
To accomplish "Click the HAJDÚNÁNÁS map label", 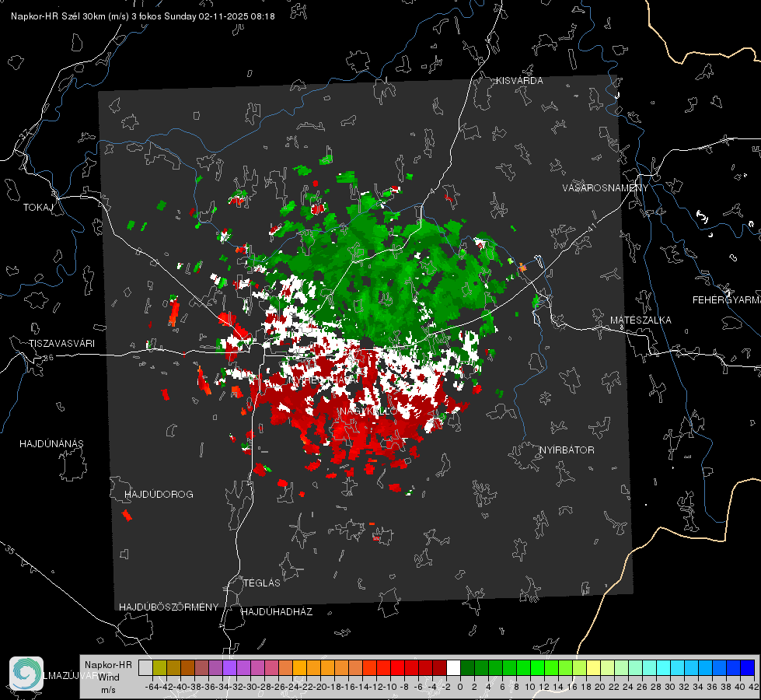I will tap(51, 443).
